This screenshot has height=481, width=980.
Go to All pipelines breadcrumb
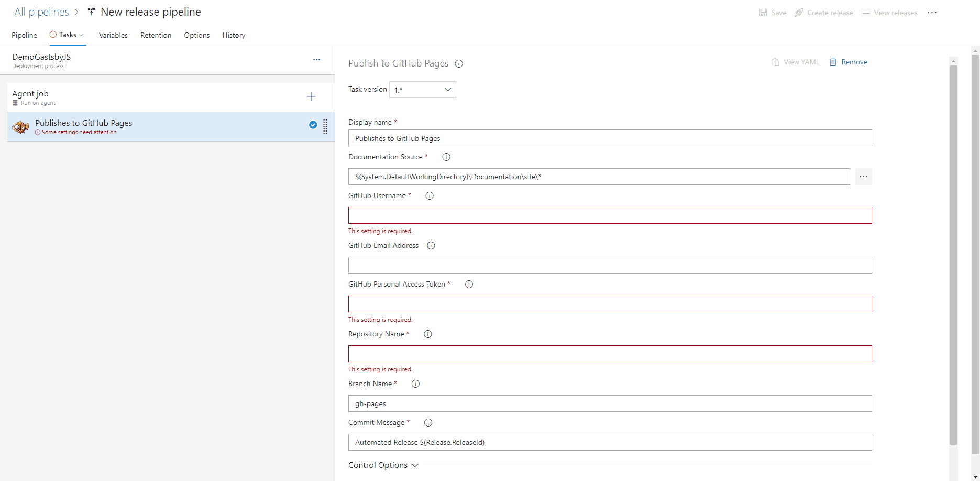(41, 12)
